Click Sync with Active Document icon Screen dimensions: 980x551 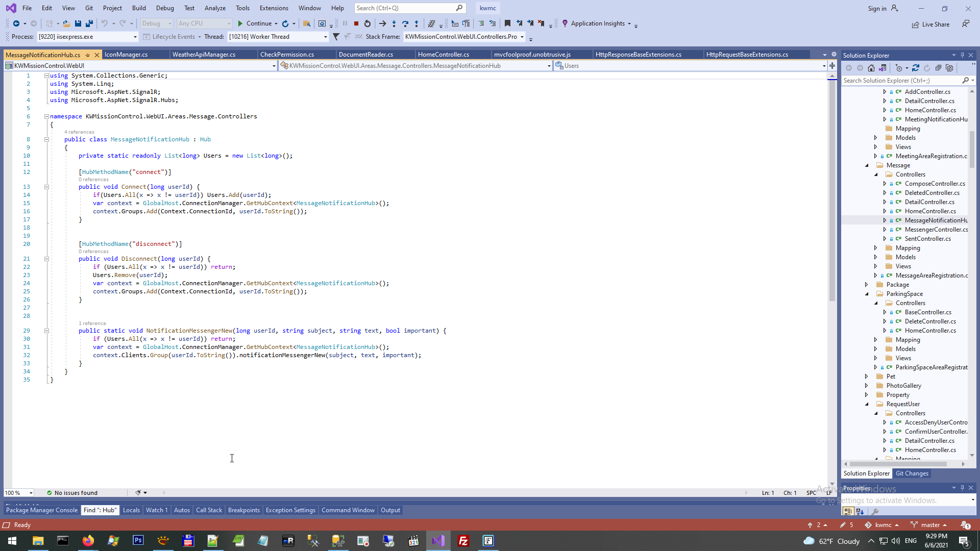(x=916, y=68)
